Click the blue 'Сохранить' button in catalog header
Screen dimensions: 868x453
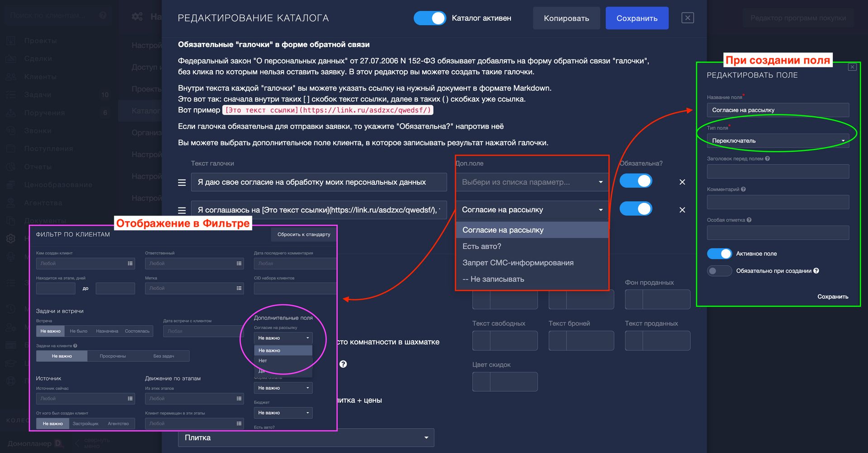click(x=637, y=18)
